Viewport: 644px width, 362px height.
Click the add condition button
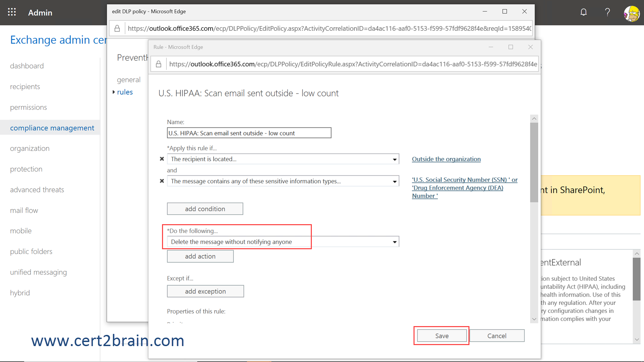pos(205,209)
